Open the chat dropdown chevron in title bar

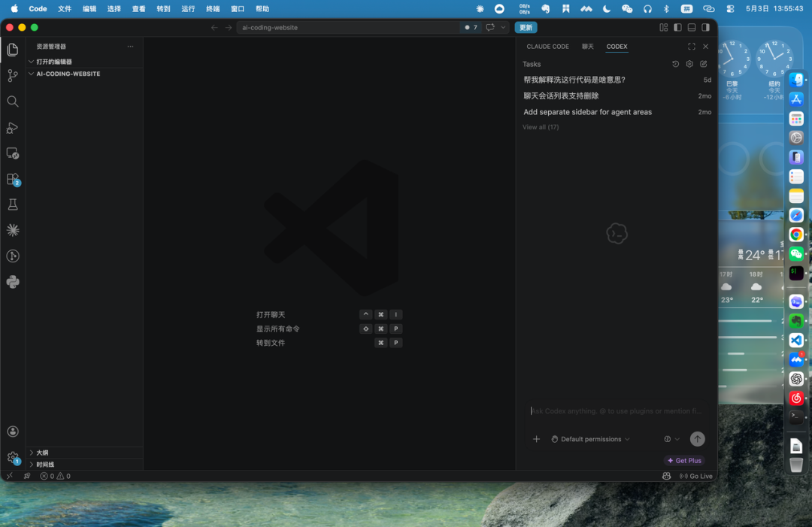(503, 27)
